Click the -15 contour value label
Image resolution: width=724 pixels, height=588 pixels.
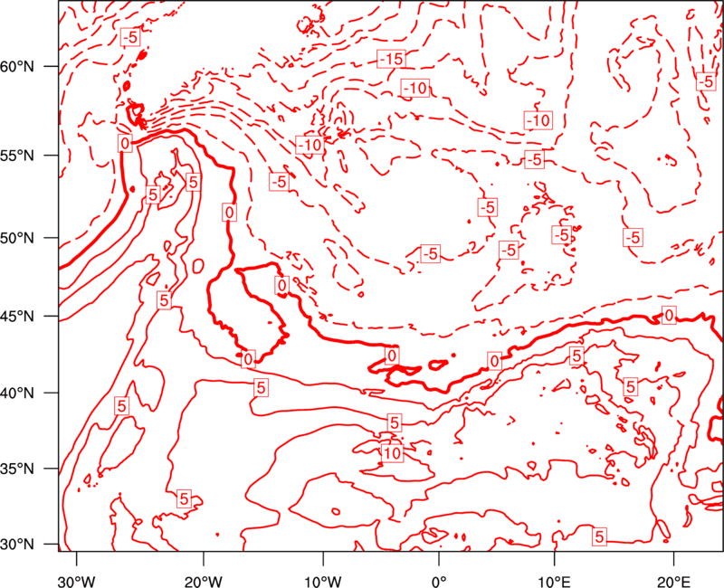pos(391,59)
